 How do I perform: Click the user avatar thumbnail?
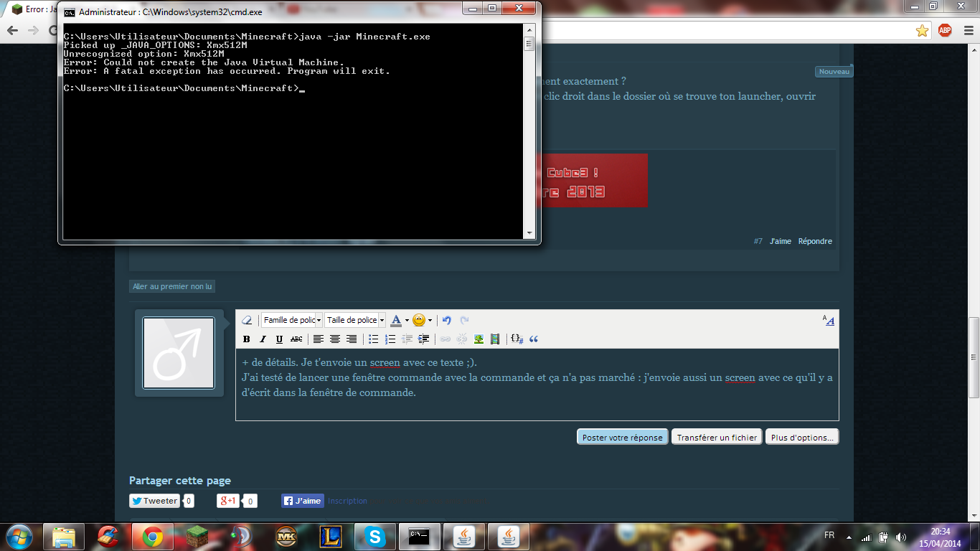click(179, 353)
